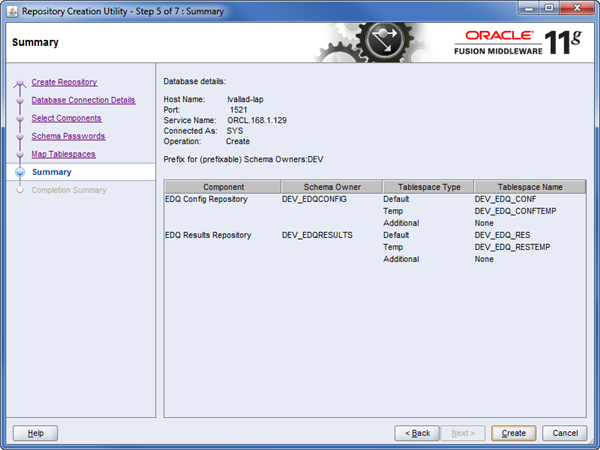Close the Repository Creation Utility window
The width and height of the screenshot is (600, 450).
[577, 8]
